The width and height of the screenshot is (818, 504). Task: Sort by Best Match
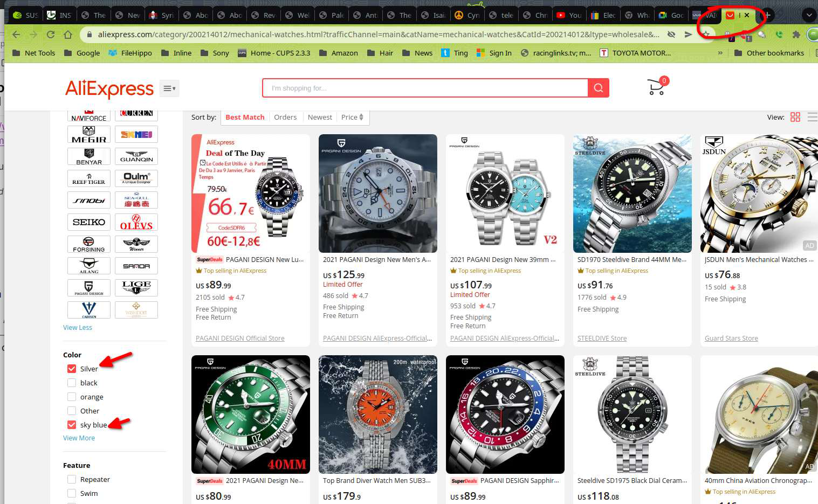(245, 117)
